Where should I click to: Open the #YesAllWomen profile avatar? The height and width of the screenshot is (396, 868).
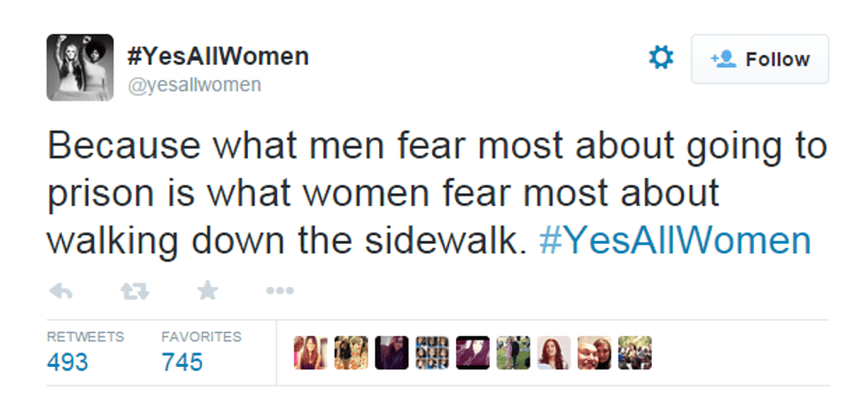coord(80,67)
